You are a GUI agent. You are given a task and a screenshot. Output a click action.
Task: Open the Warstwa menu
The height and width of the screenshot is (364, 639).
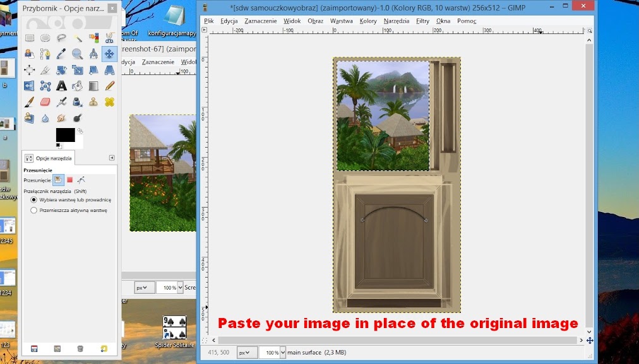[342, 21]
